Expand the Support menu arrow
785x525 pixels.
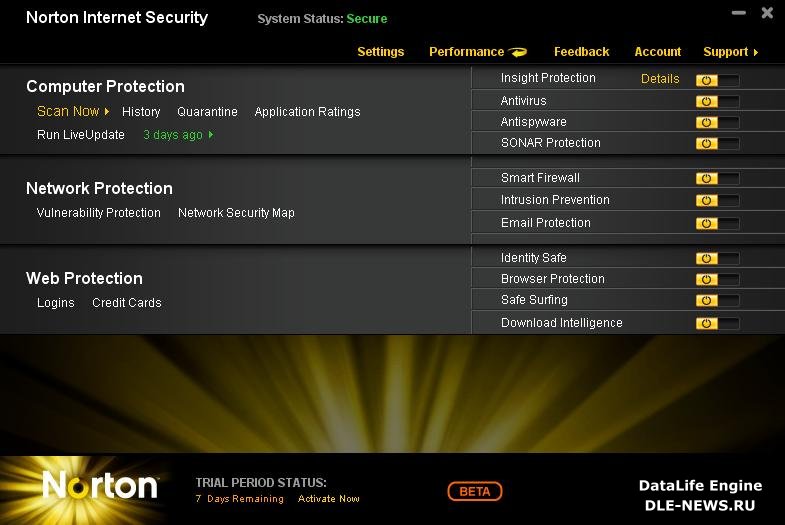755,52
